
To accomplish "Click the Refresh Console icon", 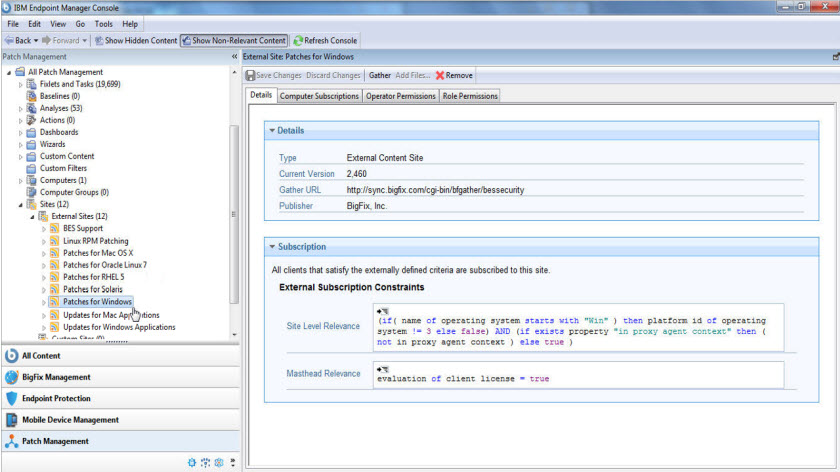I will point(298,41).
